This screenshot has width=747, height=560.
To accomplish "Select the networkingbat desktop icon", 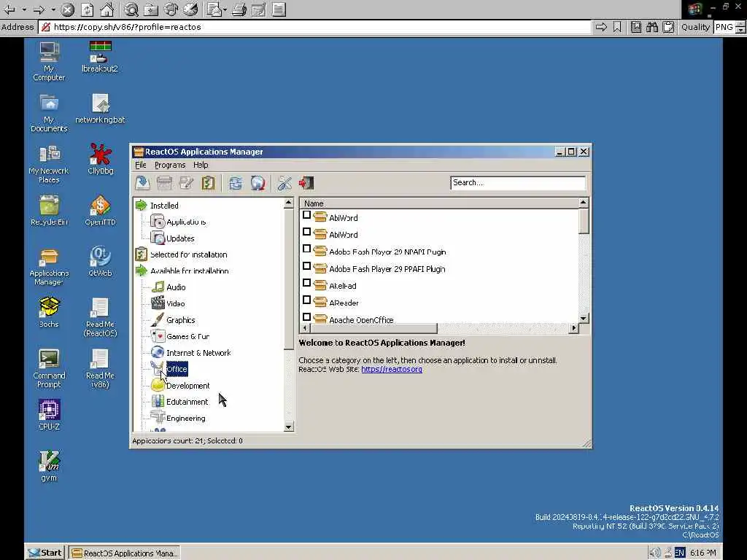I will point(100,109).
